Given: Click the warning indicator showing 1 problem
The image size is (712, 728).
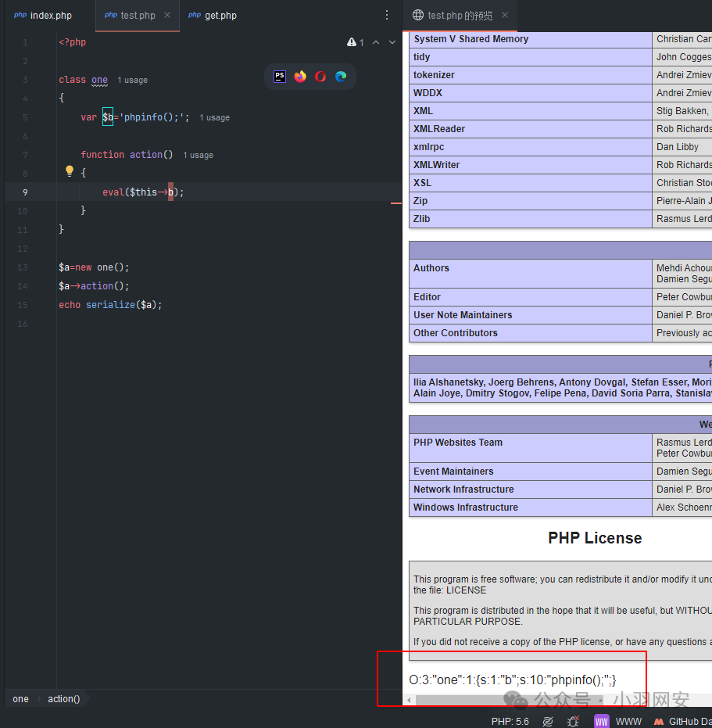Looking at the screenshot, I should point(355,42).
